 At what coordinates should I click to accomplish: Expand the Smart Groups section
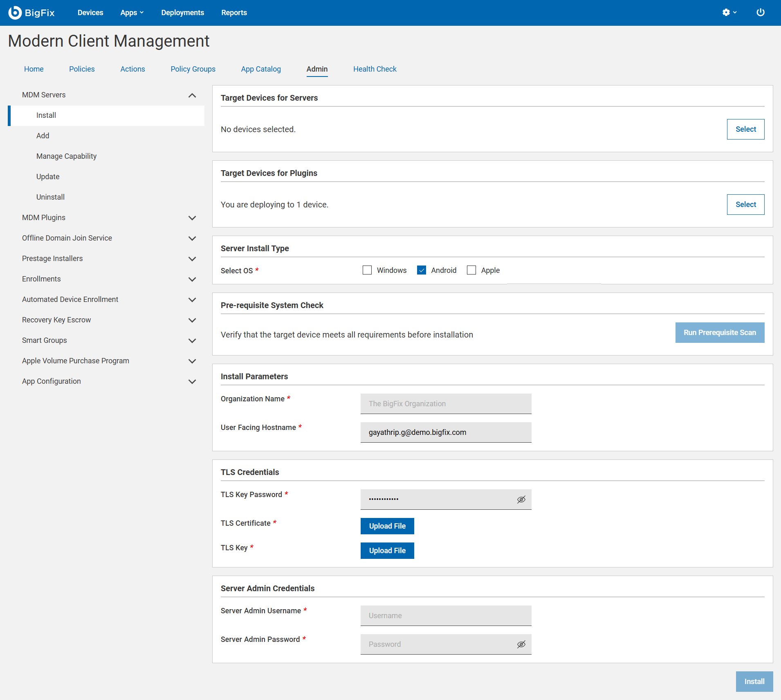click(192, 340)
